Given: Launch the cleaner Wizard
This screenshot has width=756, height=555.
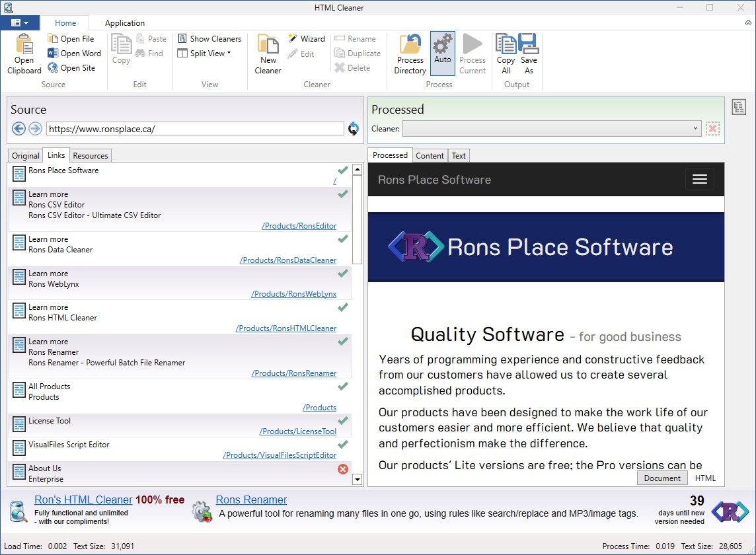Looking at the screenshot, I should tap(307, 39).
